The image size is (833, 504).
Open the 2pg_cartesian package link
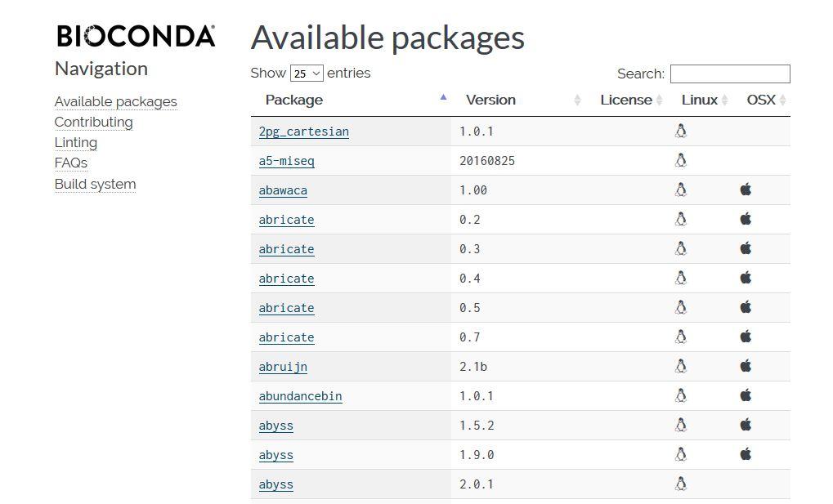[303, 132]
